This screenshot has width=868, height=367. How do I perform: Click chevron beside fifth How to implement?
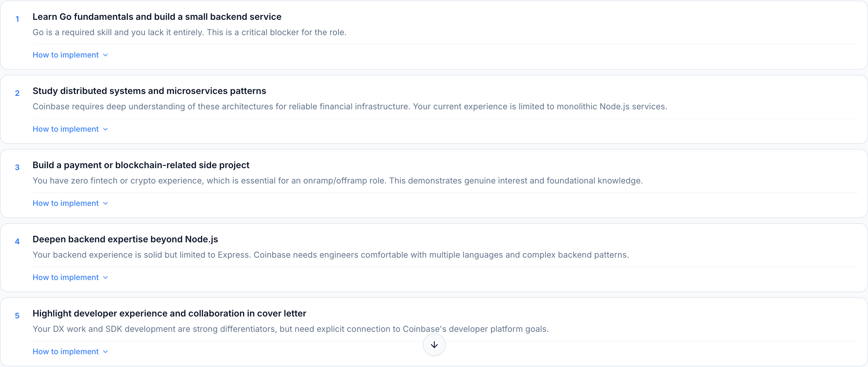(x=105, y=352)
